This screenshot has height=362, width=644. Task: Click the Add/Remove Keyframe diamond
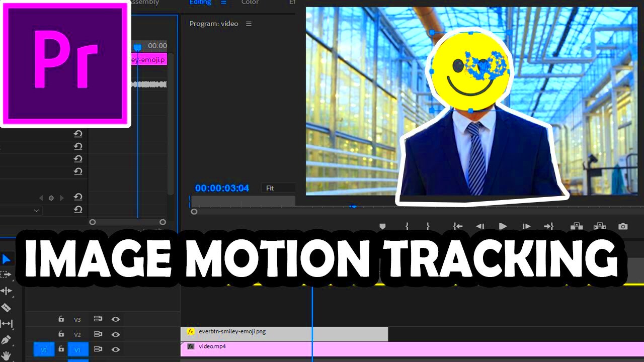point(51,198)
